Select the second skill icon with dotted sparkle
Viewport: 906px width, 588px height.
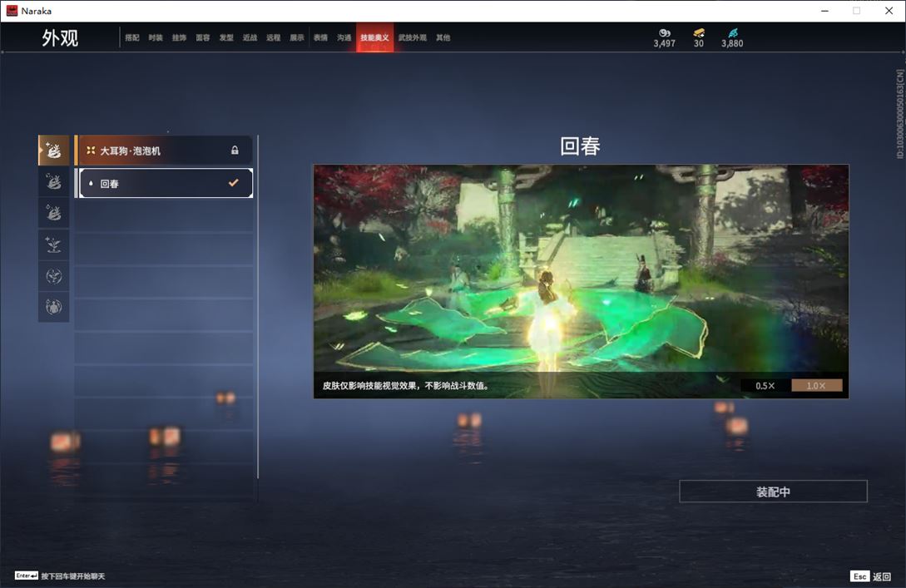coord(54,182)
